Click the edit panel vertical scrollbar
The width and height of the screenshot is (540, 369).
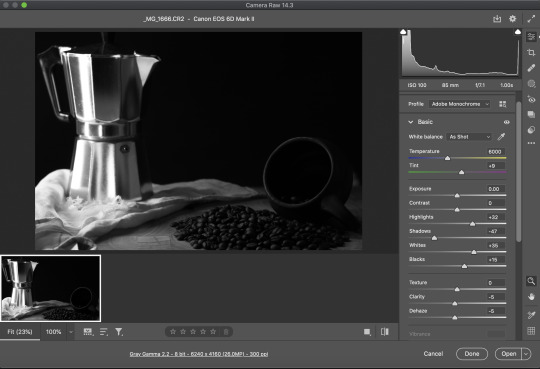[x=519, y=171]
